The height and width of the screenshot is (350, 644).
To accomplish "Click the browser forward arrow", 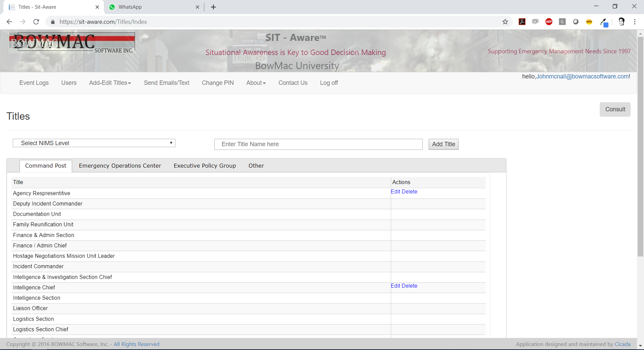I will pos(23,22).
